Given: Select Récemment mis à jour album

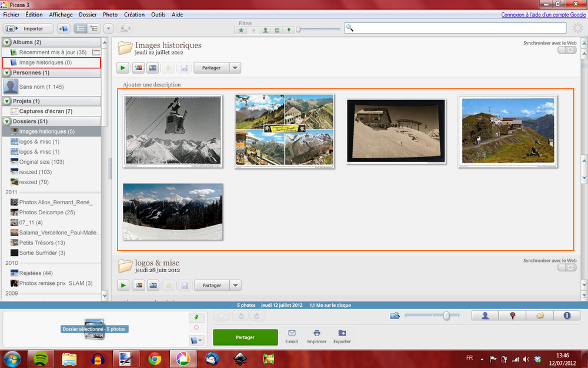Looking at the screenshot, I should pyautogui.click(x=52, y=52).
